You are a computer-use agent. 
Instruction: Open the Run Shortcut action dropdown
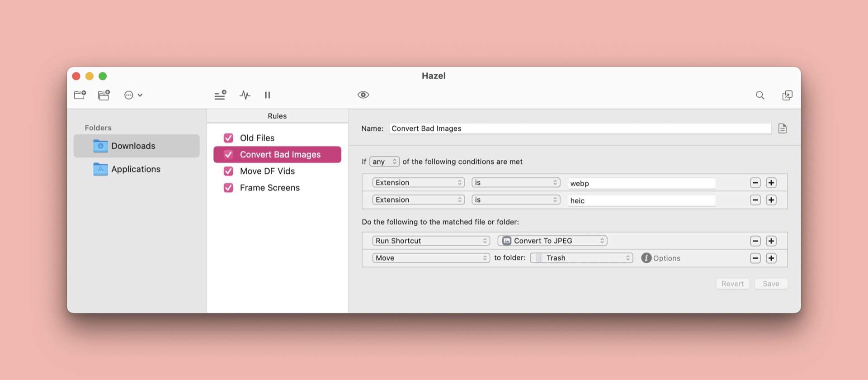[431, 241]
